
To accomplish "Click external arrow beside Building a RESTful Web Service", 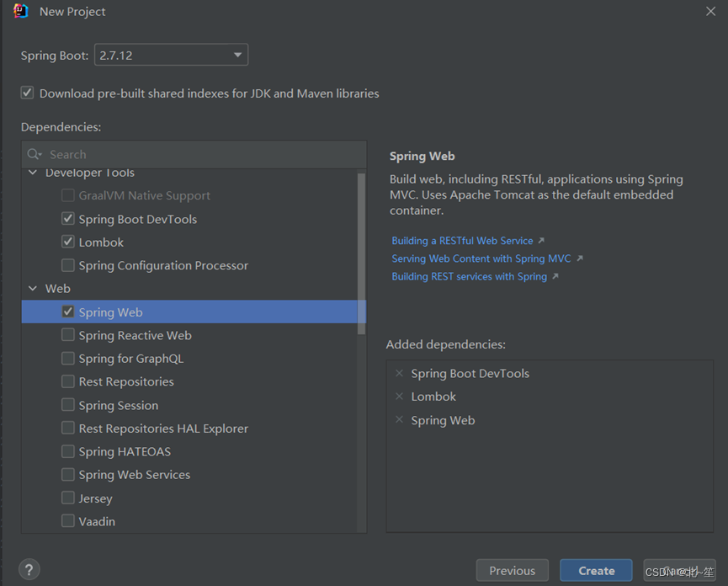I will pyautogui.click(x=541, y=241).
